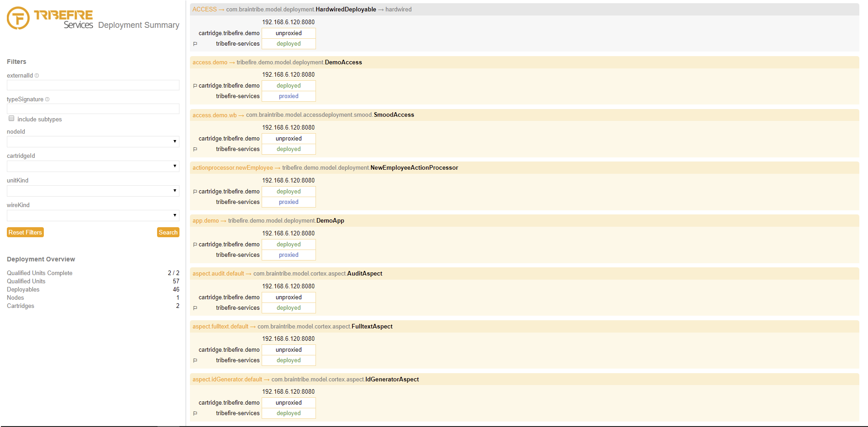Click the Tribefire logo icon
The height and width of the screenshot is (427, 868).
point(18,18)
